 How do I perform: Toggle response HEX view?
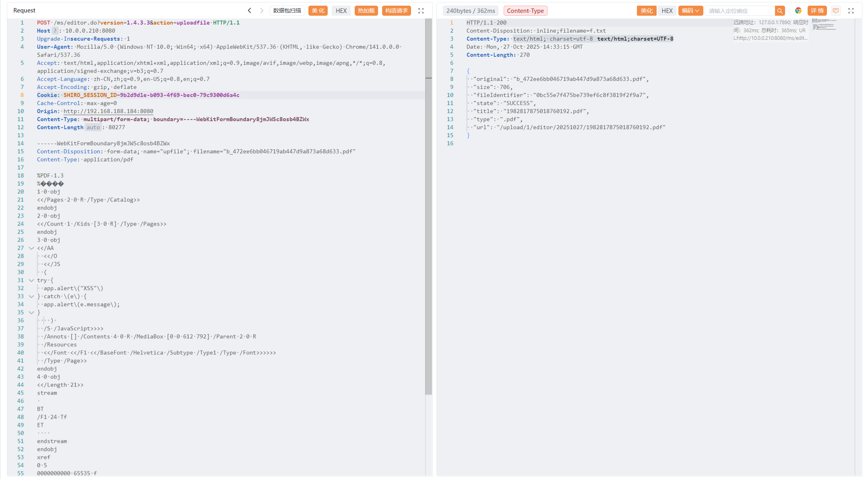point(667,11)
